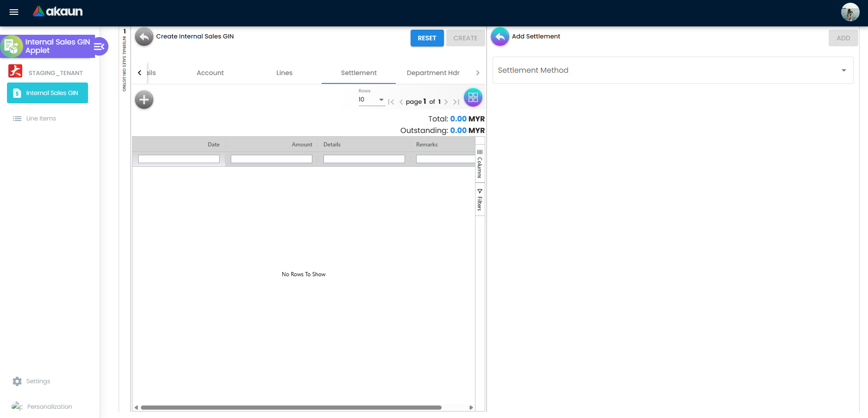This screenshot has width=868, height=418.
Task: Add a new settlement with plus button
Action: [144, 100]
